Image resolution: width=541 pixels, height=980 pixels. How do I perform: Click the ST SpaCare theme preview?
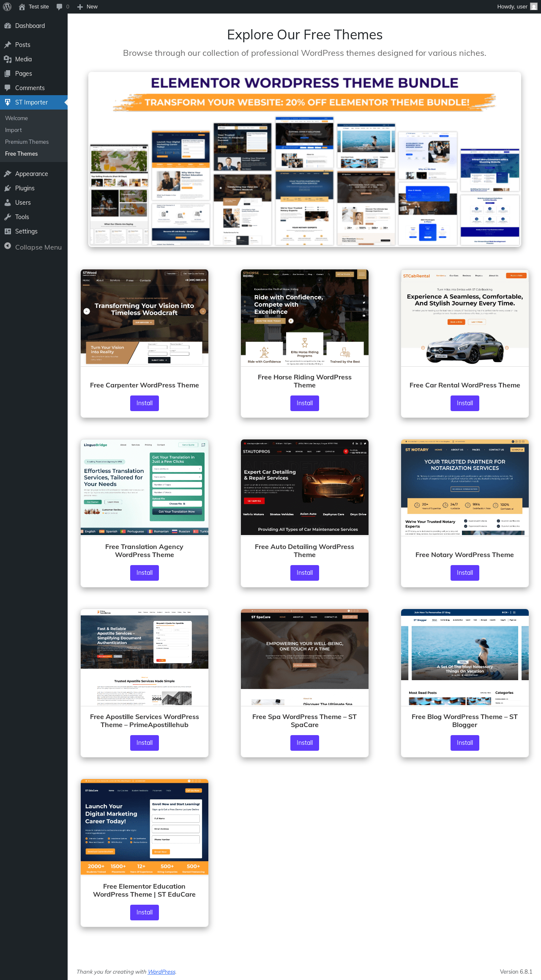point(305,658)
